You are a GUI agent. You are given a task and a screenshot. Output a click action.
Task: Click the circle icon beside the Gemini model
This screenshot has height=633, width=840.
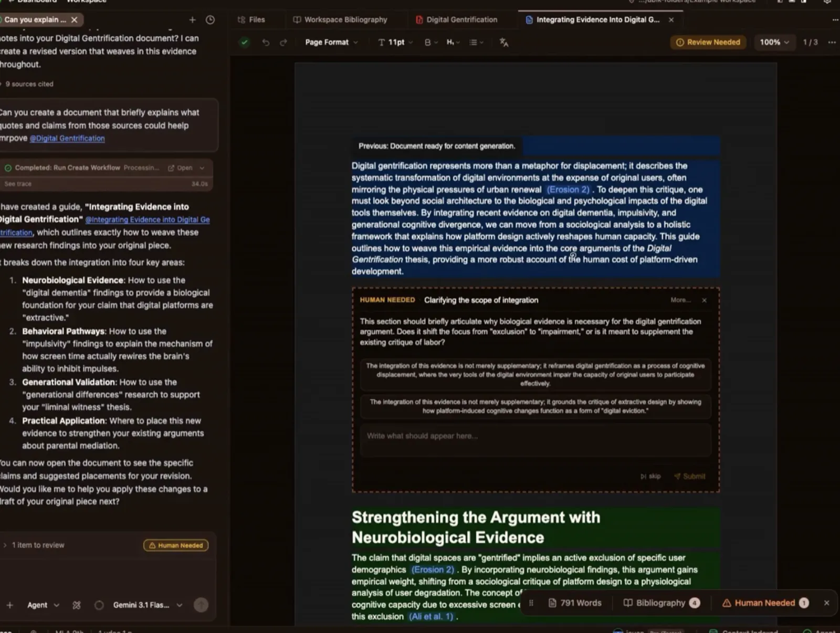pos(99,605)
